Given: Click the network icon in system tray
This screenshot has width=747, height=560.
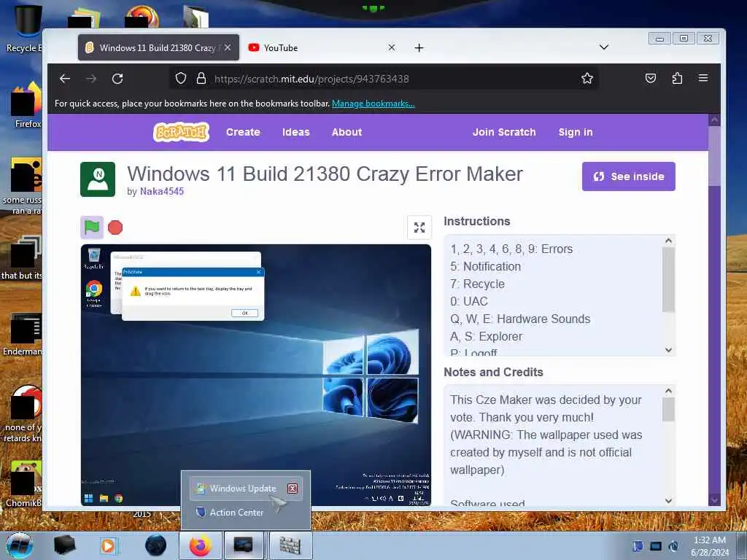Looking at the screenshot, I should coord(656,546).
